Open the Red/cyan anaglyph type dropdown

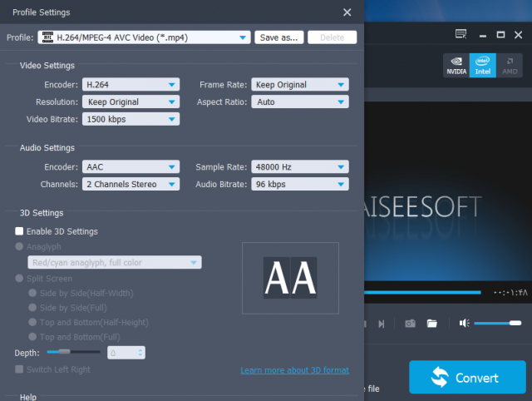tap(115, 262)
